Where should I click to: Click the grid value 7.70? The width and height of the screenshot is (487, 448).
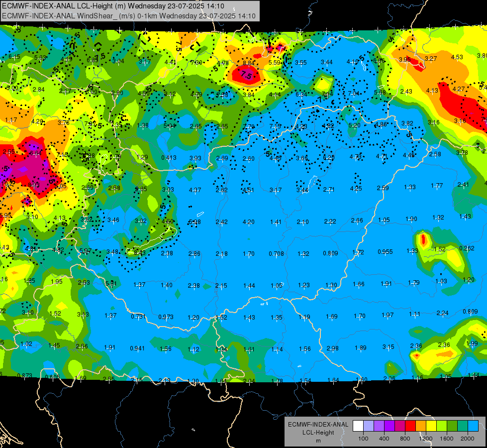coord(249,126)
